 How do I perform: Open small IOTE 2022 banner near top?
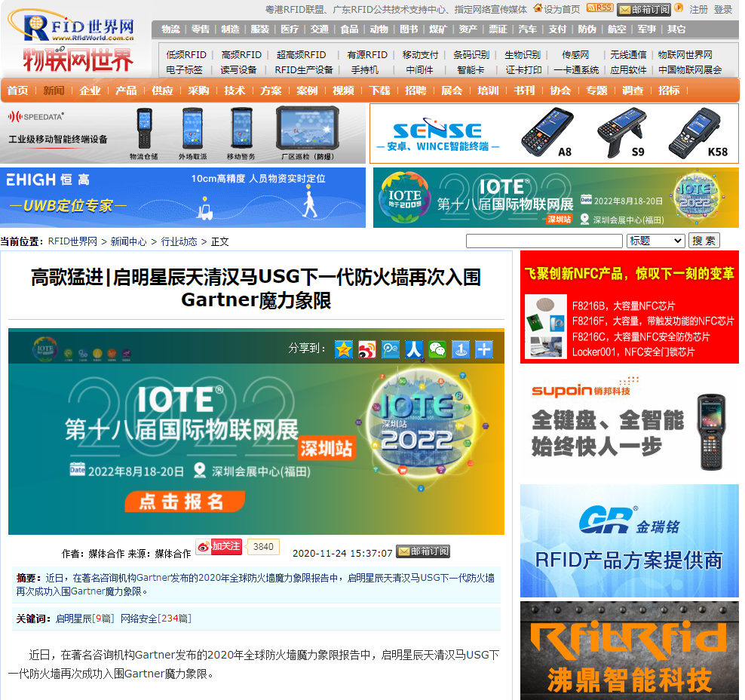pyautogui.click(x=556, y=197)
